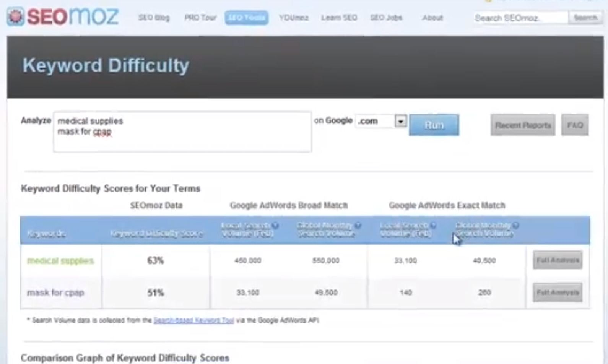The width and height of the screenshot is (608, 364).
Task: Click the 550,000 global search volume cell
Action: point(326,261)
